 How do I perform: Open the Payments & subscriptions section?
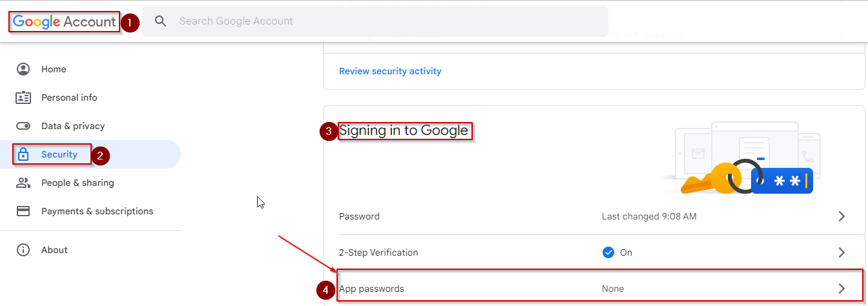pyautogui.click(x=97, y=211)
